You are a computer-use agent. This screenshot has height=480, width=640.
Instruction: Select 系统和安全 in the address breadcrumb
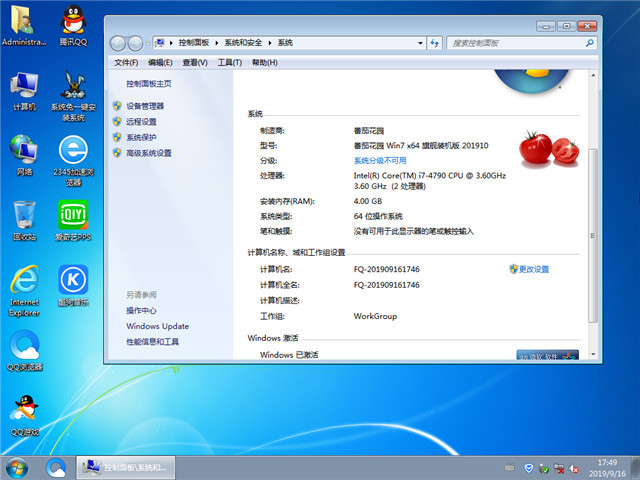click(x=243, y=43)
